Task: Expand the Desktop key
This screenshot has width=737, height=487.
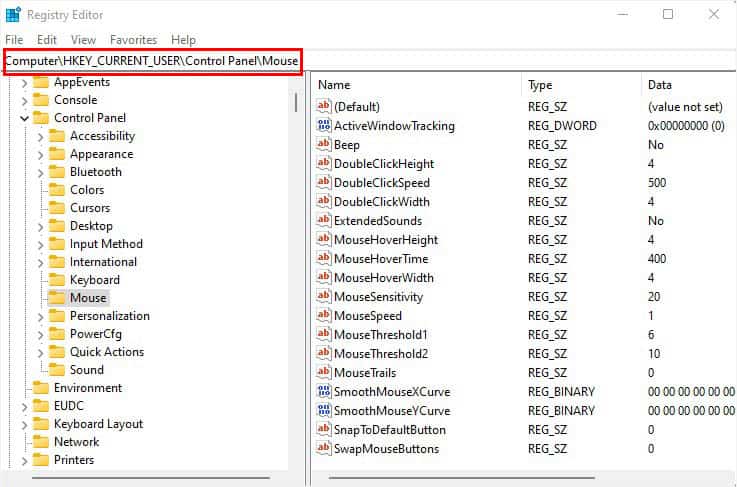Action: click(40, 227)
